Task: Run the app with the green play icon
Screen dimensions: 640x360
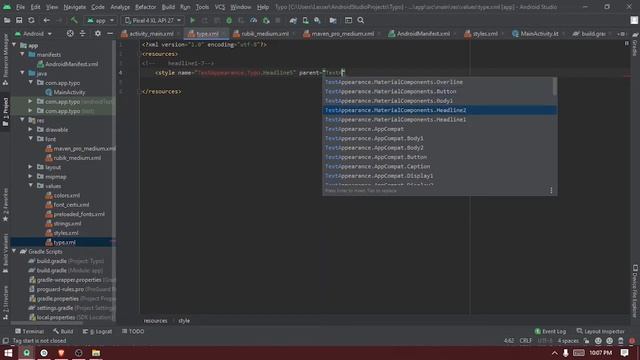Action: (x=193, y=20)
